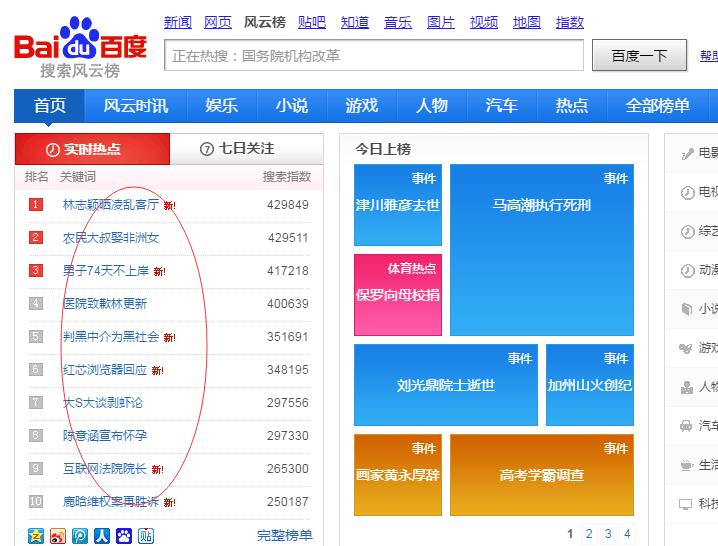Open the 津川雅彦去世 tile
Image resolution: width=718 pixels, height=546 pixels.
click(x=398, y=205)
